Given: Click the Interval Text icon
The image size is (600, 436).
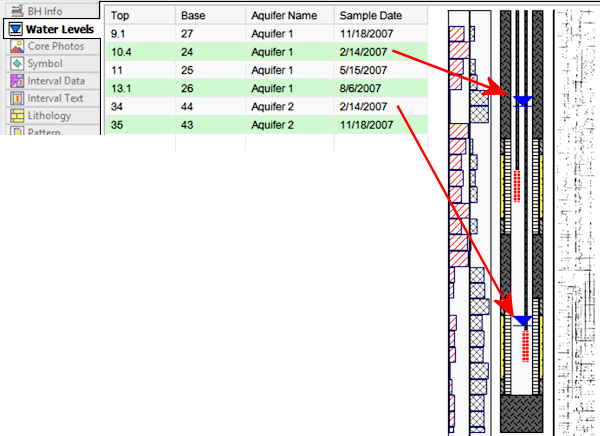Looking at the screenshot, I should [17, 98].
